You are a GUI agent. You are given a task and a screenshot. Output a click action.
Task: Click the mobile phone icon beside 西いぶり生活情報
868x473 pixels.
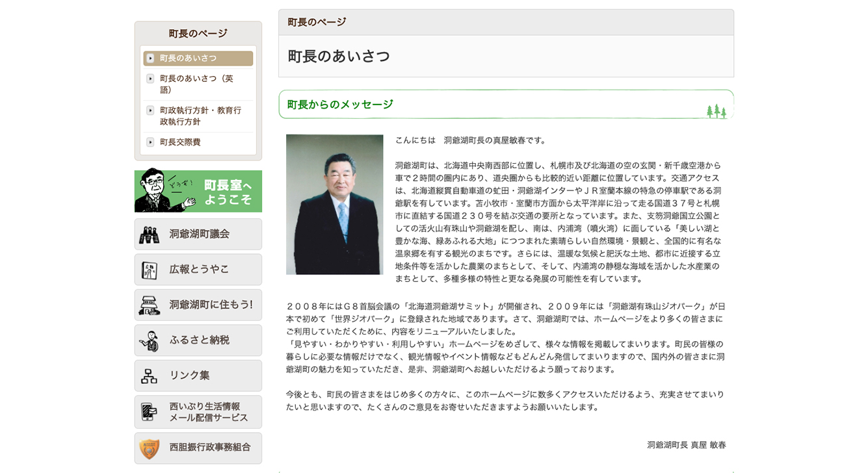[x=150, y=412]
